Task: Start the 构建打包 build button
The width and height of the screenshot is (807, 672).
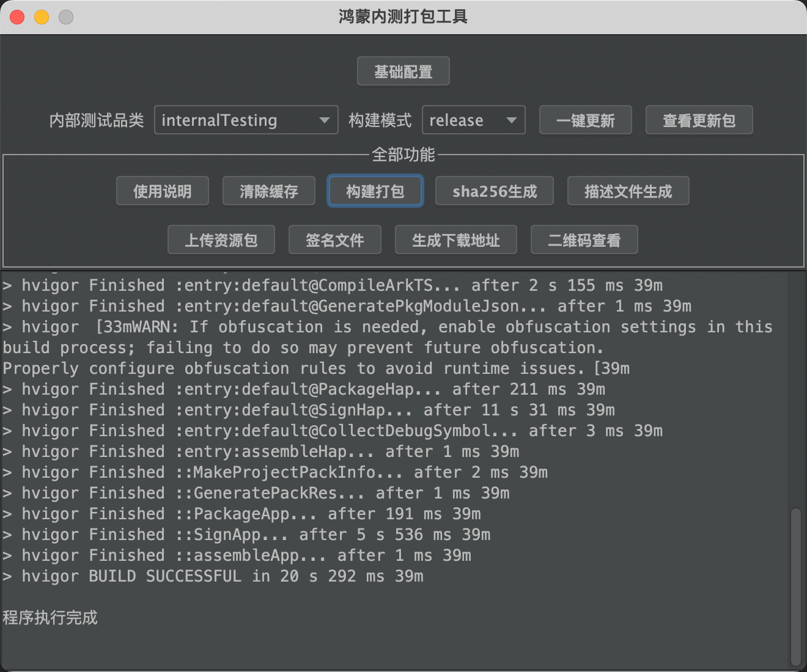Action: 375,191
